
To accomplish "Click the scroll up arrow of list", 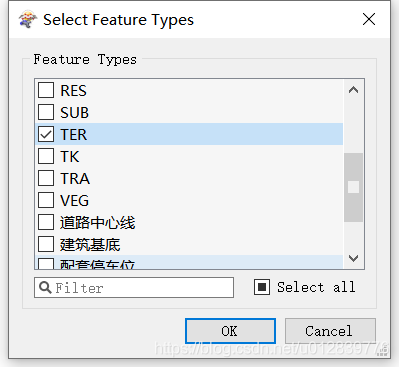I will click(x=353, y=90).
